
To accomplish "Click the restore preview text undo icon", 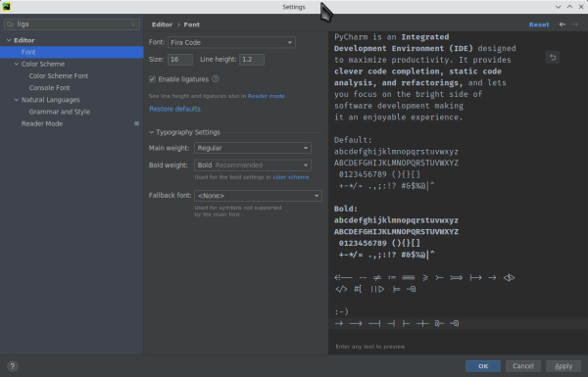I will click(x=553, y=58).
